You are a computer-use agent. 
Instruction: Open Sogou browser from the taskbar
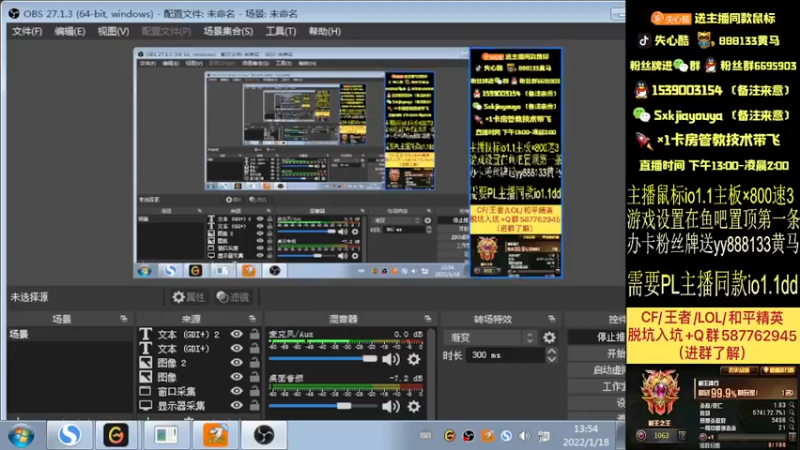69,435
